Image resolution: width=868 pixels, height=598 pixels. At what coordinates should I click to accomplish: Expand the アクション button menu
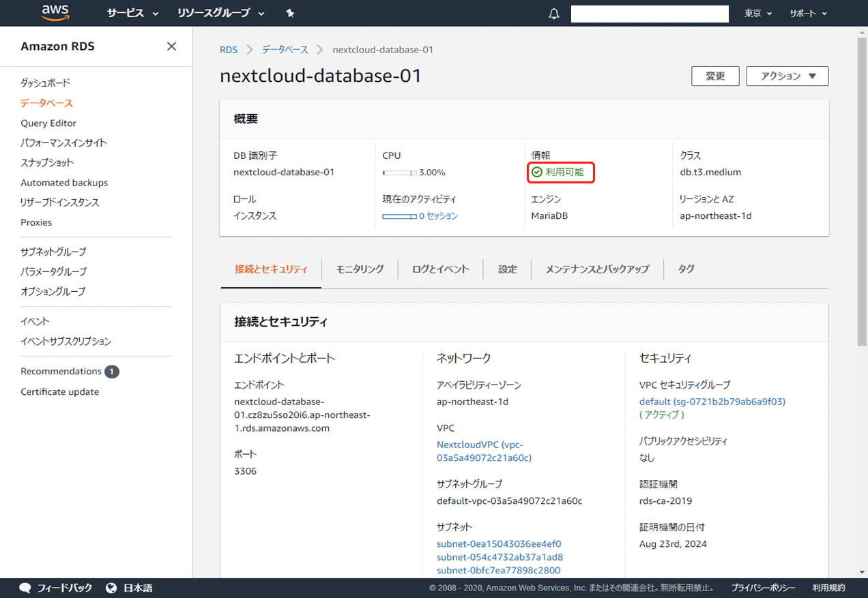point(787,76)
